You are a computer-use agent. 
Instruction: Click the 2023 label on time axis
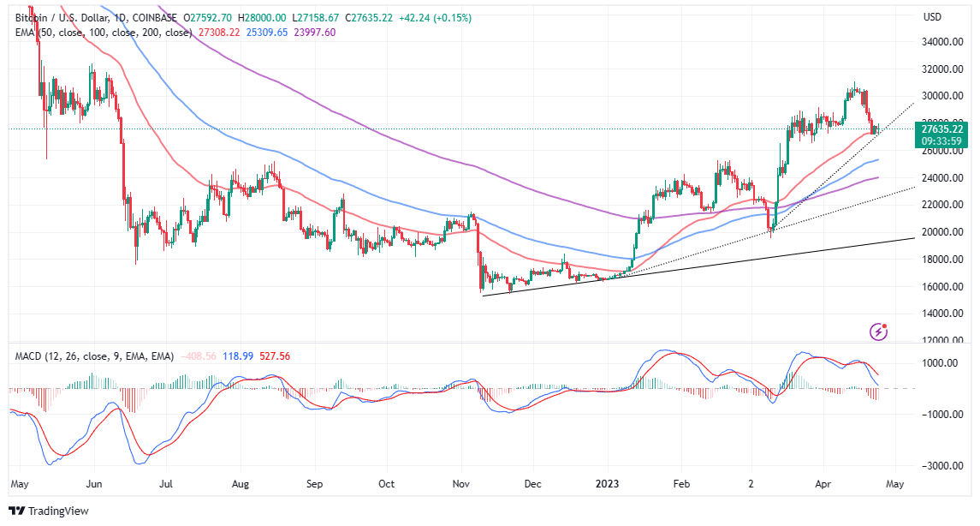[x=607, y=483]
